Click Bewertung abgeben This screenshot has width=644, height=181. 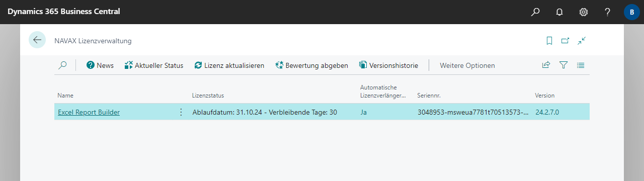312,65
